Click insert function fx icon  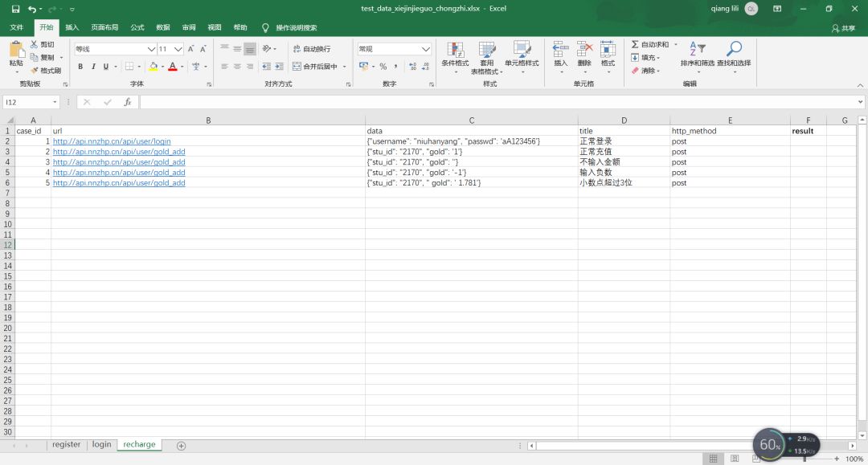point(127,102)
